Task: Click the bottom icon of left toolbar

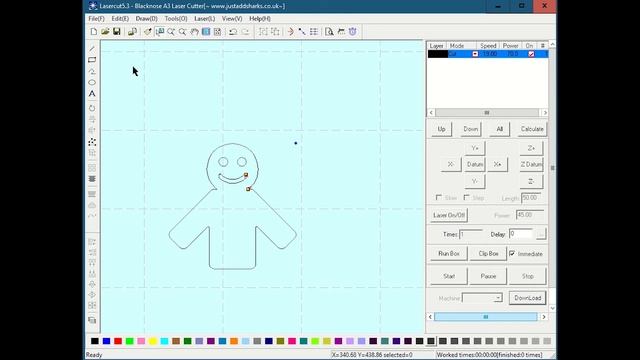Action: [x=92, y=320]
